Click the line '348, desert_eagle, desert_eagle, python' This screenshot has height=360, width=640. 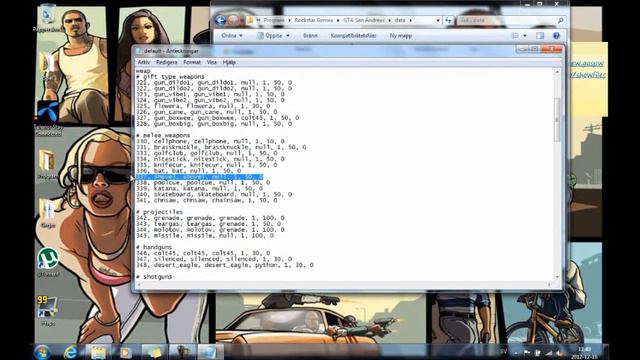pyautogui.click(x=224, y=265)
